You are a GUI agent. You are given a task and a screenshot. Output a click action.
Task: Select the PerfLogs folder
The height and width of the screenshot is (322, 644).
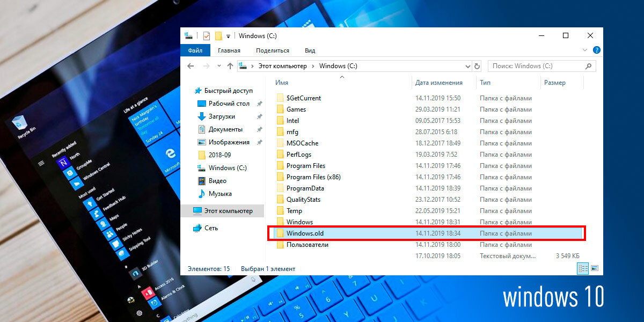pyautogui.click(x=299, y=155)
